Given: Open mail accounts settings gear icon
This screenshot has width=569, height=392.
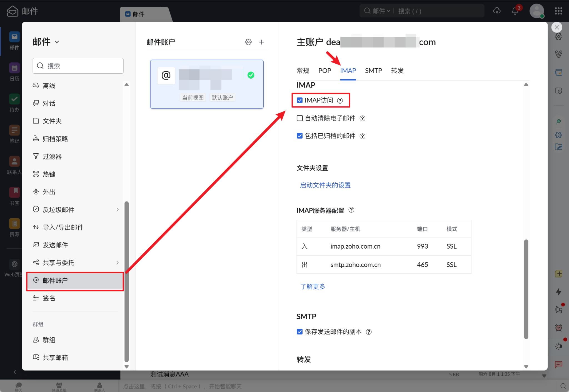Looking at the screenshot, I should tap(248, 42).
